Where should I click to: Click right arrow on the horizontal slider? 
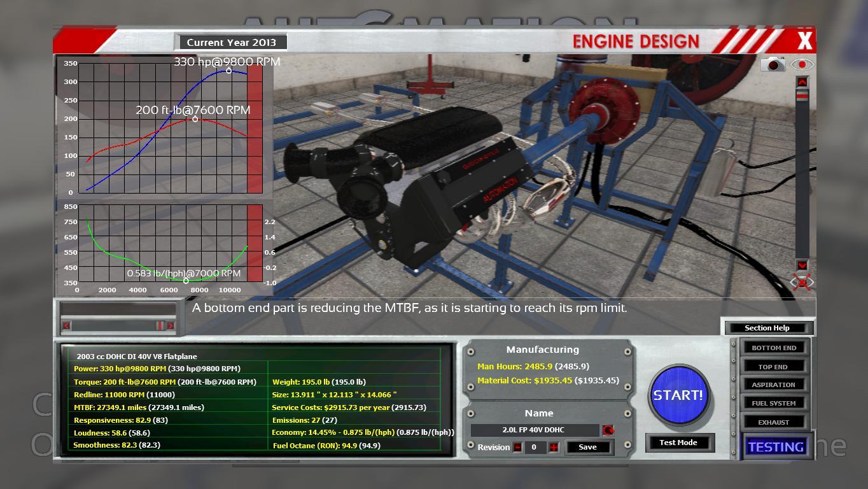tap(170, 325)
